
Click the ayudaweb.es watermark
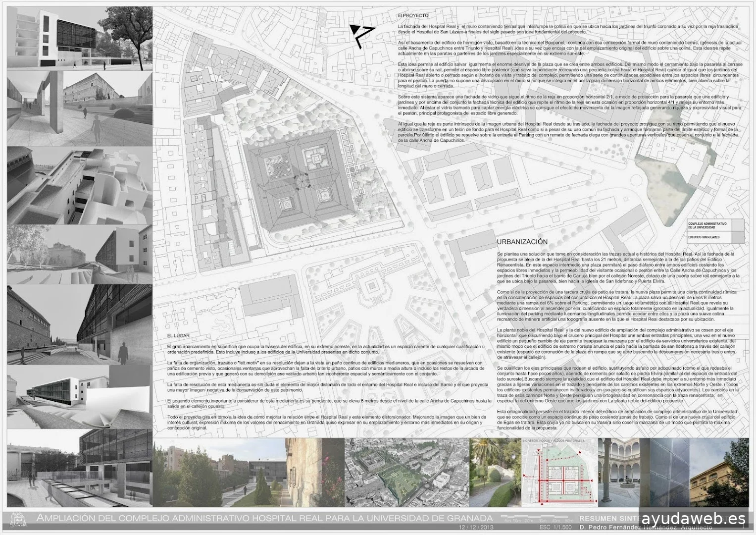point(696,519)
